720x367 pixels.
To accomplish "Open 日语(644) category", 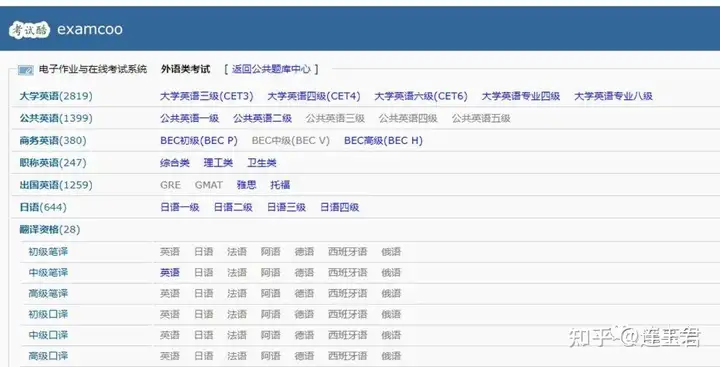I will coord(43,207).
